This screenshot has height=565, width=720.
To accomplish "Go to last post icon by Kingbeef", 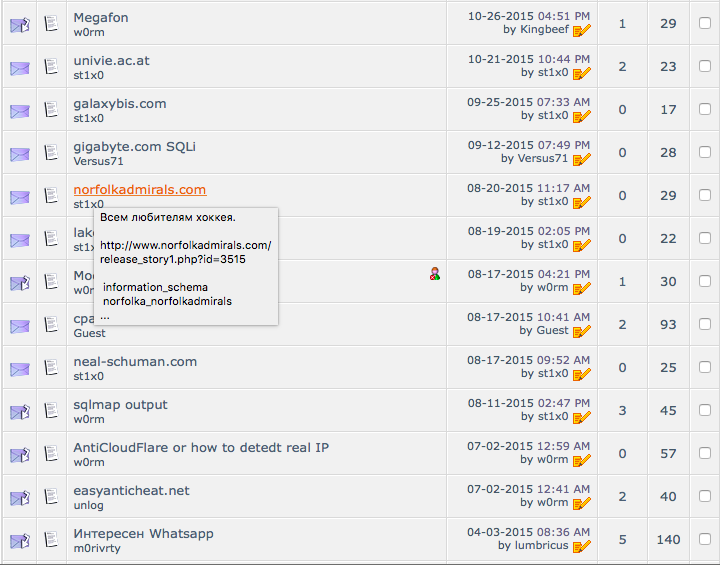I will coord(582,30).
